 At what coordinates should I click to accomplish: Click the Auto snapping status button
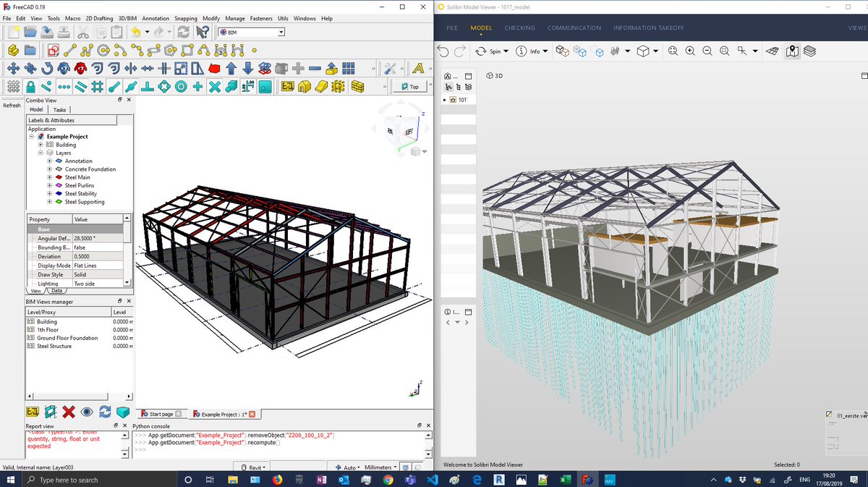point(349,467)
